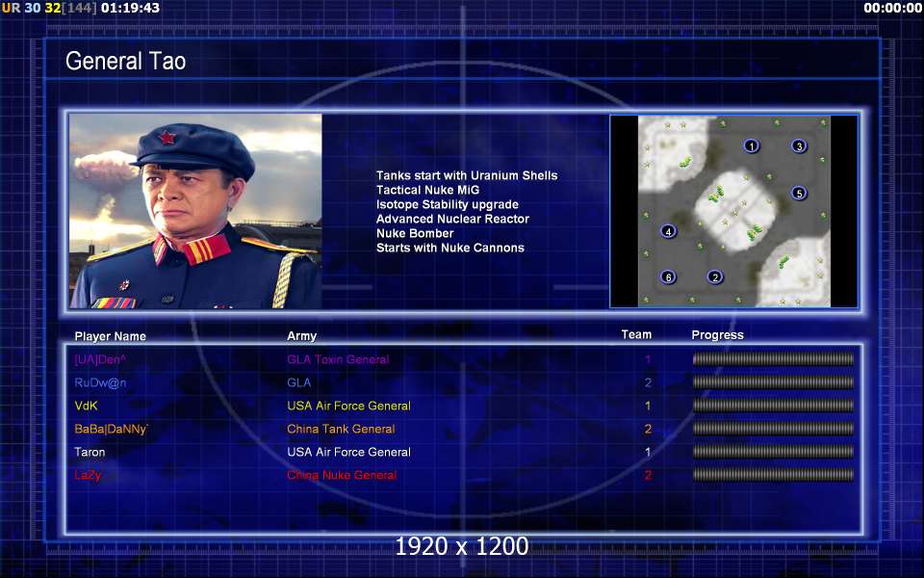
Task: Click the team number for BaBa|DaNNy`
Action: click(648, 429)
